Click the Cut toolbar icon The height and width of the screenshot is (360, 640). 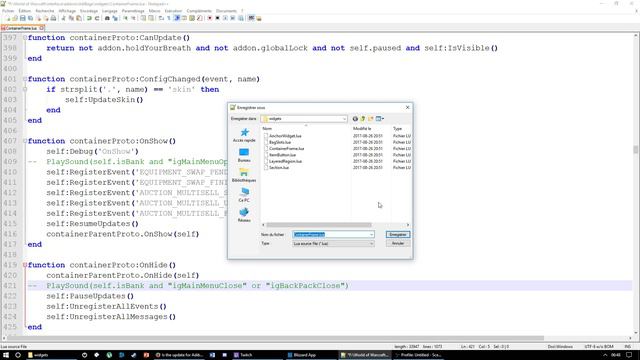pos(64,18)
